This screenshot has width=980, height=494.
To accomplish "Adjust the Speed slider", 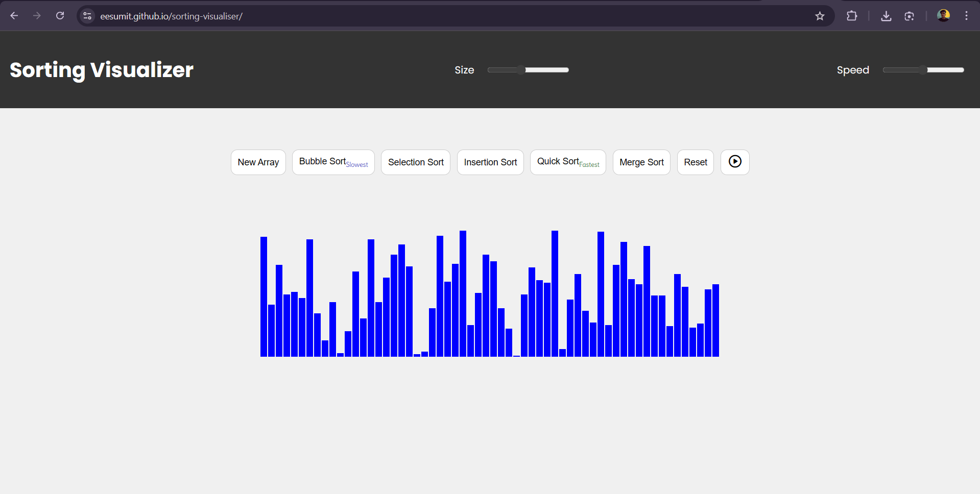I will [x=923, y=70].
